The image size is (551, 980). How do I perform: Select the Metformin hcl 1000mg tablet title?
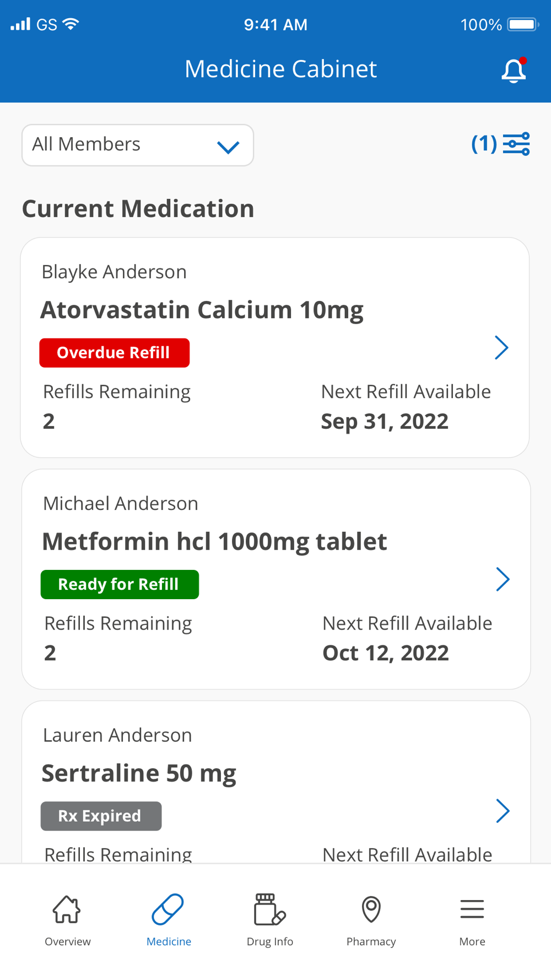[x=215, y=541]
